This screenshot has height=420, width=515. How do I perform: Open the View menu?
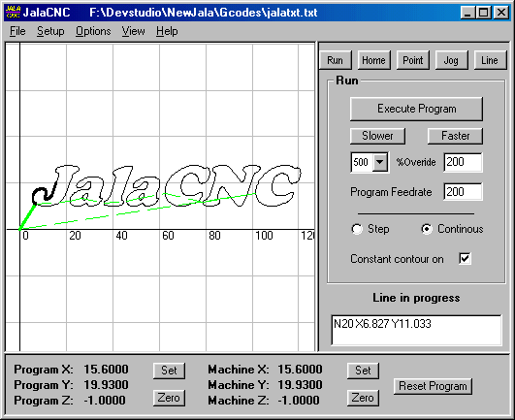[x=133, y=31]
